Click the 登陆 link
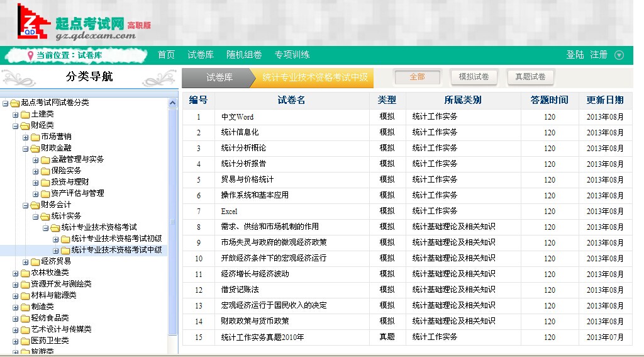This screenshot has height=357, width=644. (575, 55)
